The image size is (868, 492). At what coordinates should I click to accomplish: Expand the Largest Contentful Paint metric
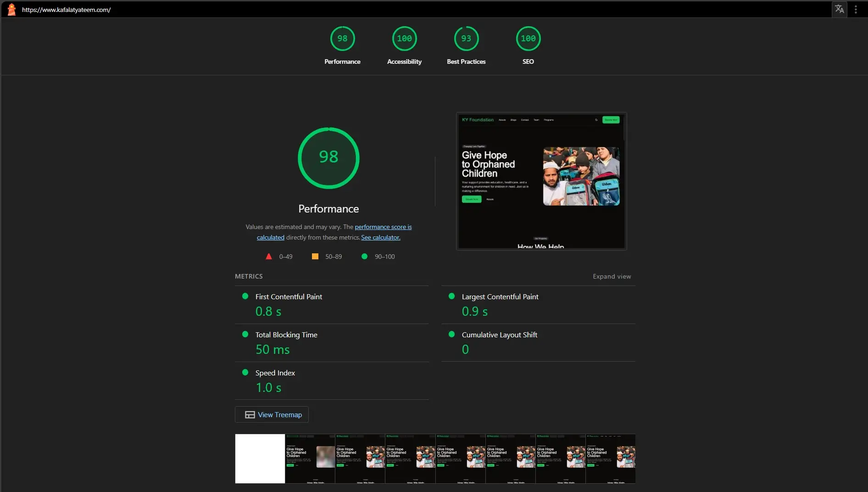(x=500, y=297)
